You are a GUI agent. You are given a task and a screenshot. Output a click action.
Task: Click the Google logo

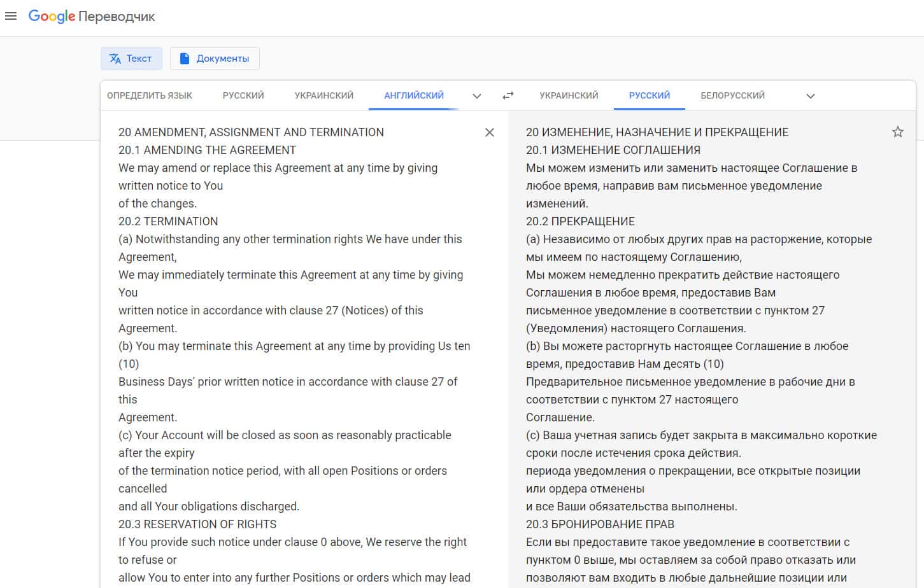(52, 17)
